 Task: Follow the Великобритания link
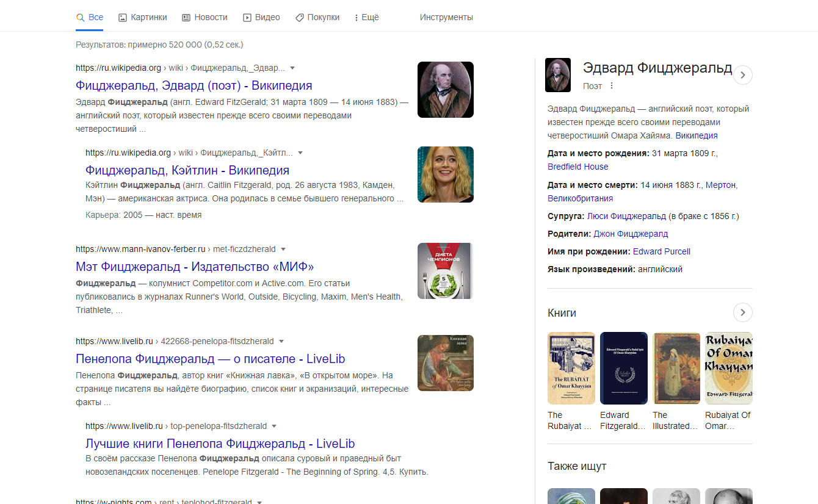tap(581, 198)
